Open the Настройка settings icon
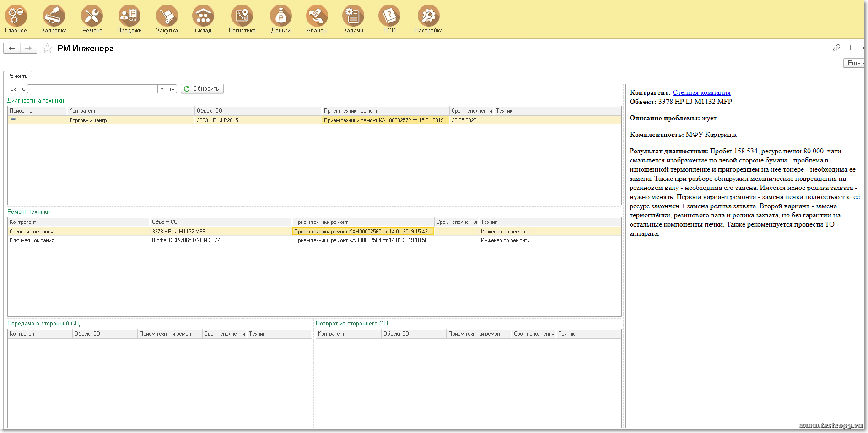 click(x=428, y=16)
